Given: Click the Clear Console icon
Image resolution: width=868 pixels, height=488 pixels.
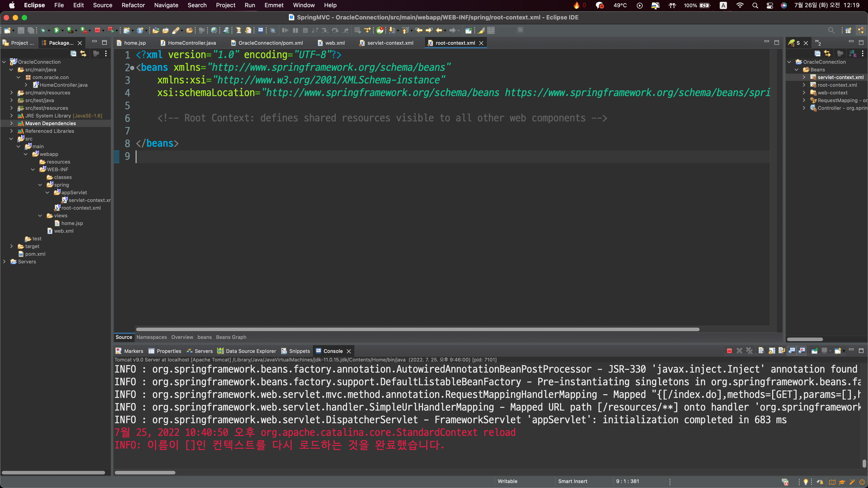Looking at the screenshot, I should point(761,351).
